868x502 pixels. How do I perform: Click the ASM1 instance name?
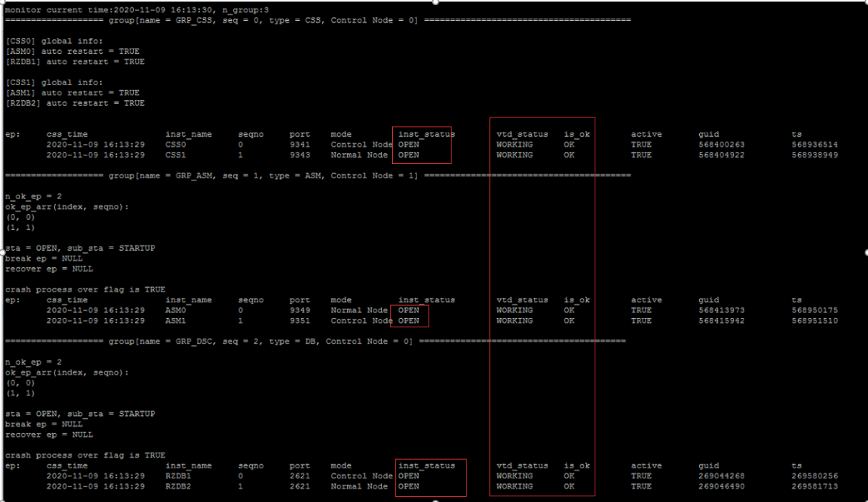pos(176,321)
